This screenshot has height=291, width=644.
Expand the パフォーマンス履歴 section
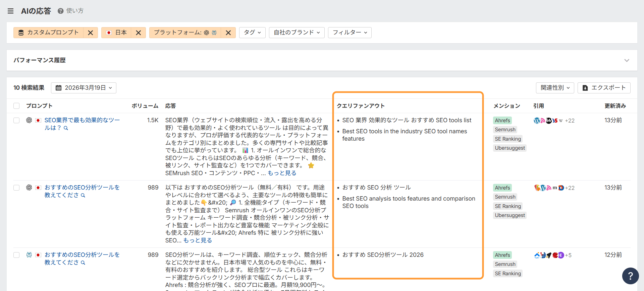pos(627,61)
